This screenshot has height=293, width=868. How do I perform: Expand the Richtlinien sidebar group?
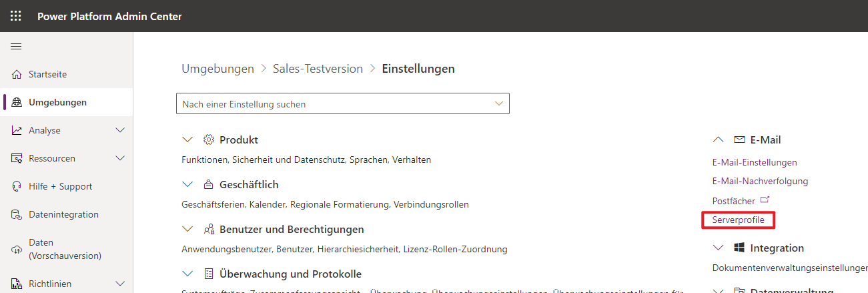pos(121,284)
